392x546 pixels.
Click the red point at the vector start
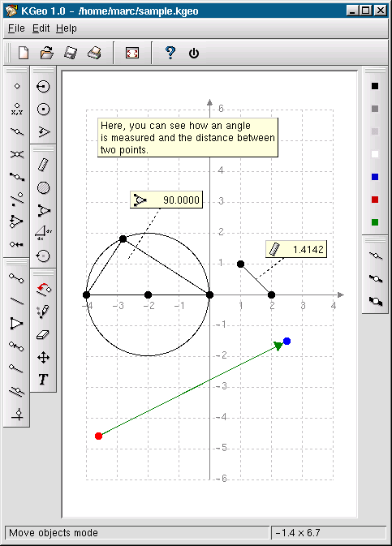point(99,436)
